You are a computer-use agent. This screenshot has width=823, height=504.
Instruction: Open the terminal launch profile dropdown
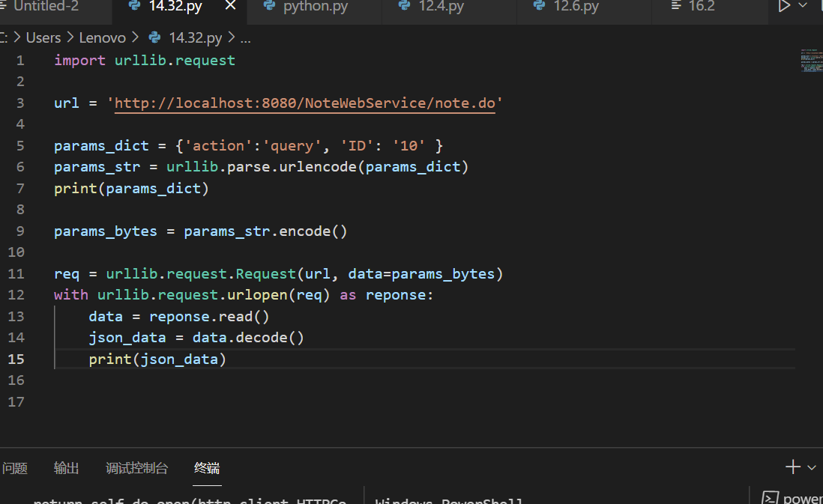click(811, 467)
